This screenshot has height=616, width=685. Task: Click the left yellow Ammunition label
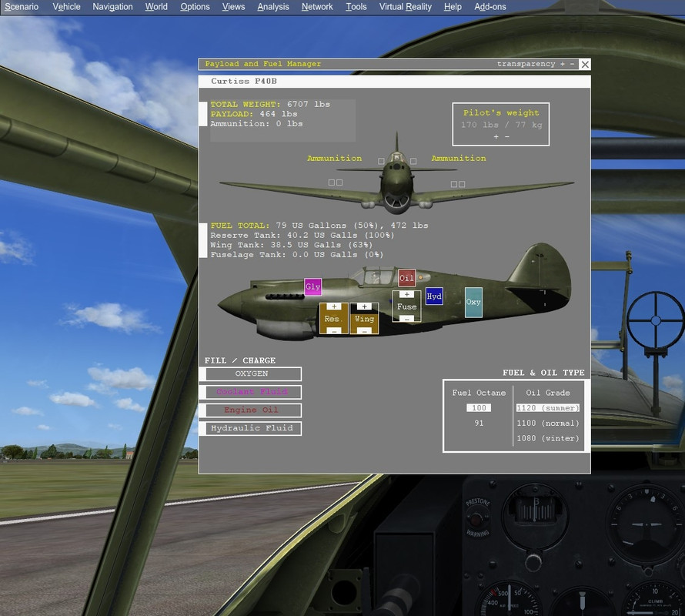[x=334, y=158]
